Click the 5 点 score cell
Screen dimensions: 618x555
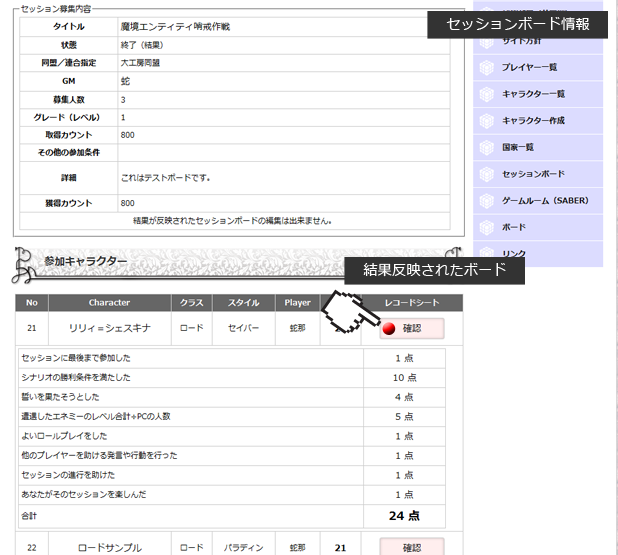point(404,417)
